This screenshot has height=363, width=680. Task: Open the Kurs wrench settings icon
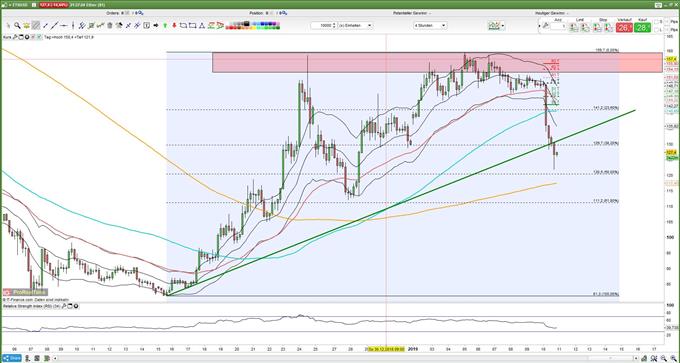click(15, 37)
